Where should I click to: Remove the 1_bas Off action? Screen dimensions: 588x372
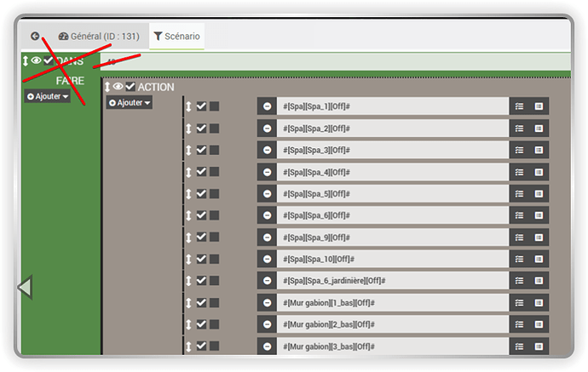coord(267,303)
